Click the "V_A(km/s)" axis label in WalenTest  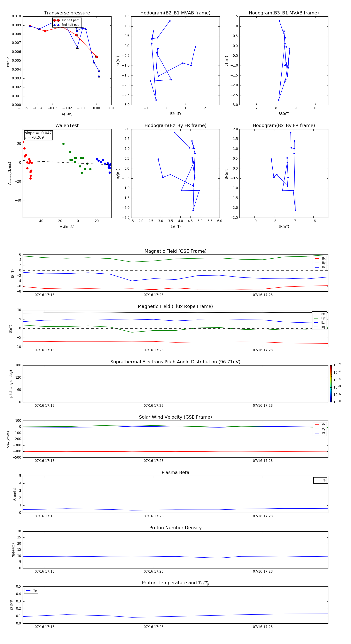(67, 227)
